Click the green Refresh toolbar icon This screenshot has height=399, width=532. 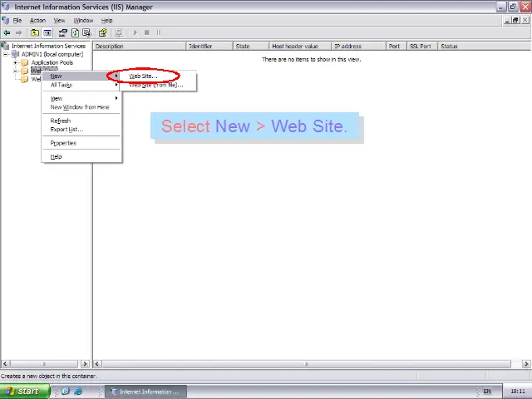[x=75, y=33]
